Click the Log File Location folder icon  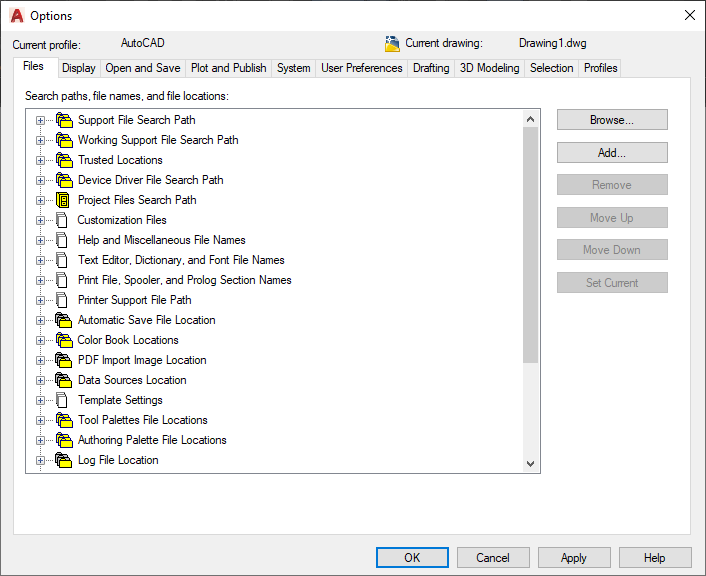pos(63,460)
